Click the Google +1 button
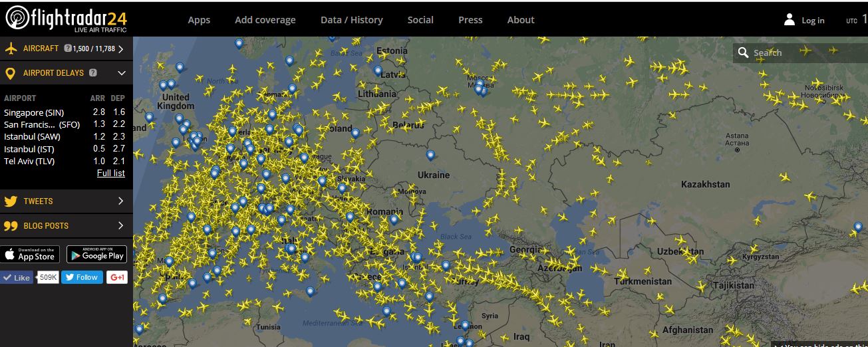 117,277
